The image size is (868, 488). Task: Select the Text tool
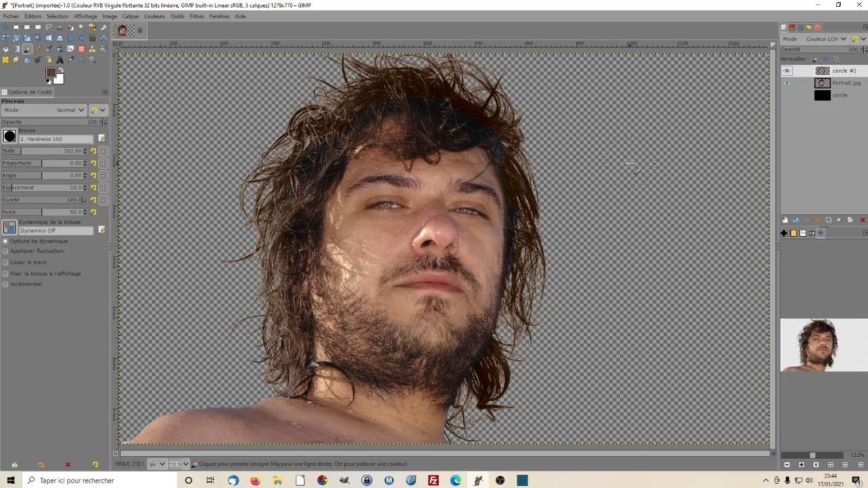(x=60, y=60)
